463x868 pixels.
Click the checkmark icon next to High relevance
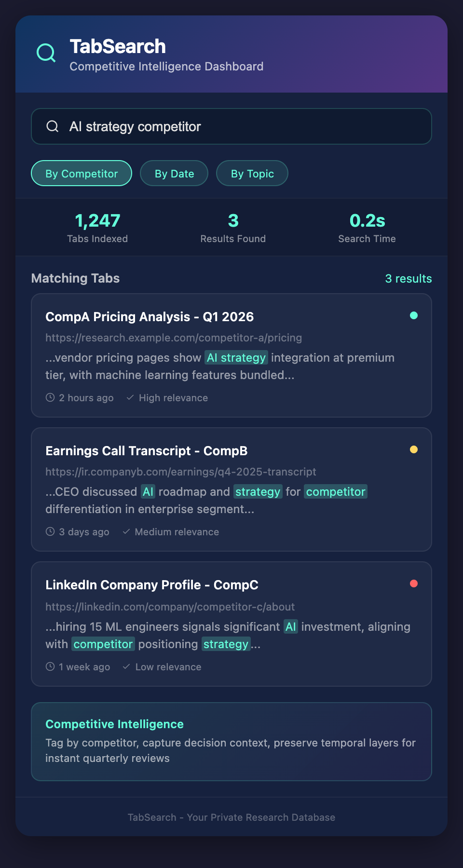(130, 398)
